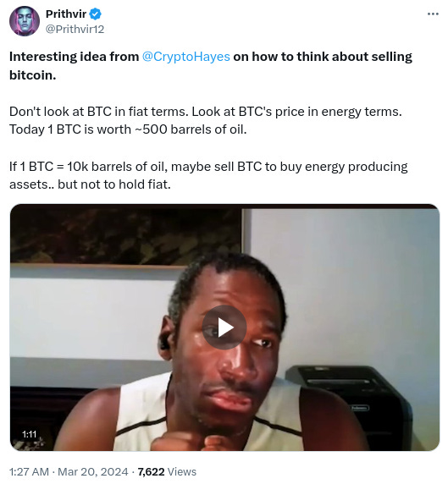
Task: Open the @Prithvir12 handle link
Action: point(75,30)
